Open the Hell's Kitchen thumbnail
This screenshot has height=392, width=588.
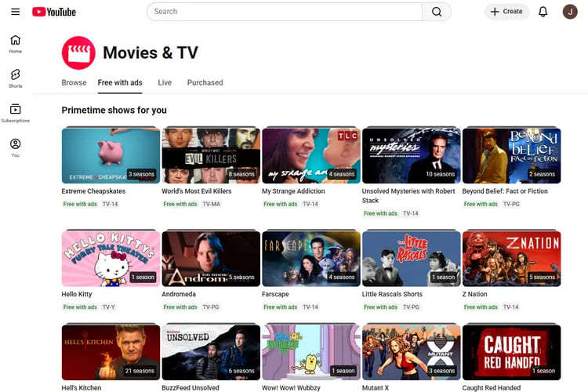point(111,353)
